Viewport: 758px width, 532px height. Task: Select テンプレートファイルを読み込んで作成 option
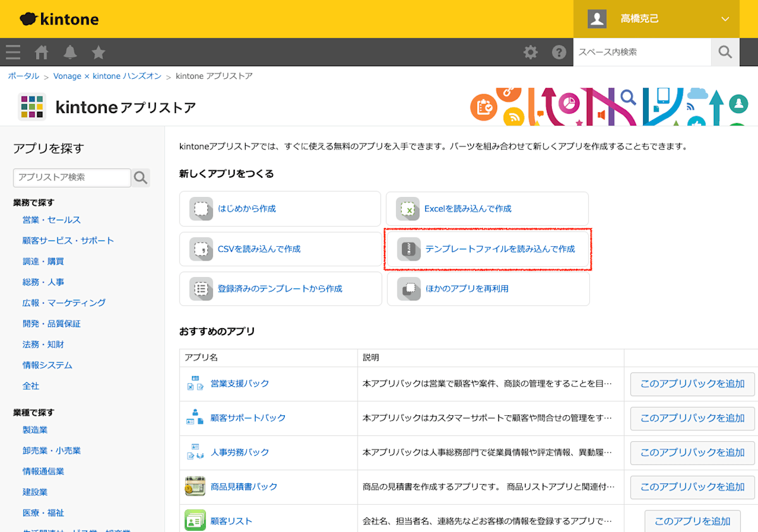[488, 249]
